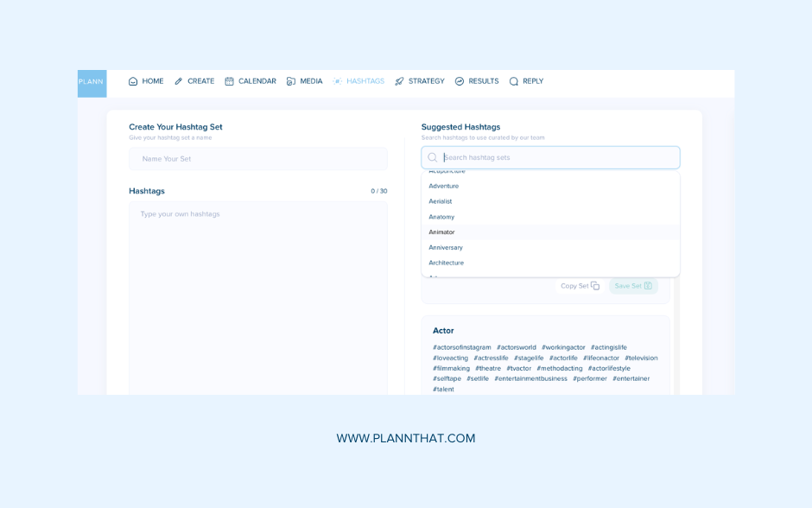Viewport: 812px width, 508px height.
Task: Click the Search hashtag sets field
Action: [550, 157]
